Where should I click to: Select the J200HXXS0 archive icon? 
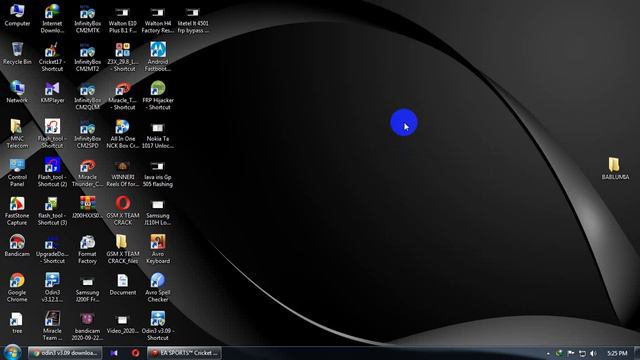coord(87,207)
